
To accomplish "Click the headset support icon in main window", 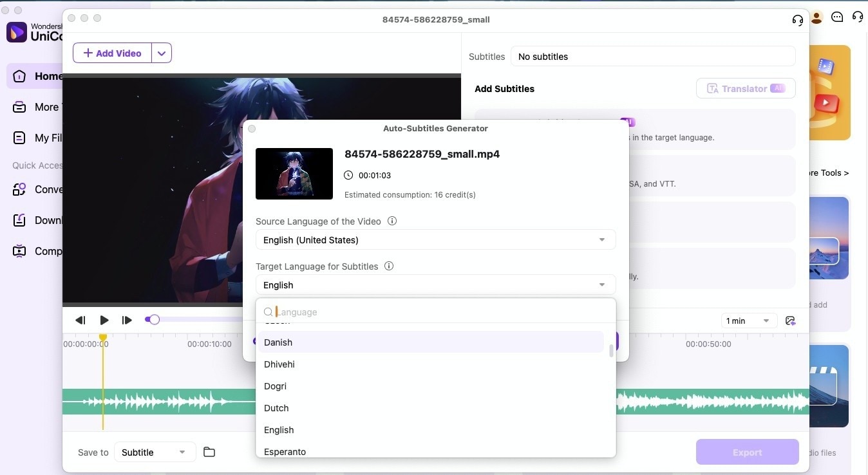I will click(x=858, y=17).
